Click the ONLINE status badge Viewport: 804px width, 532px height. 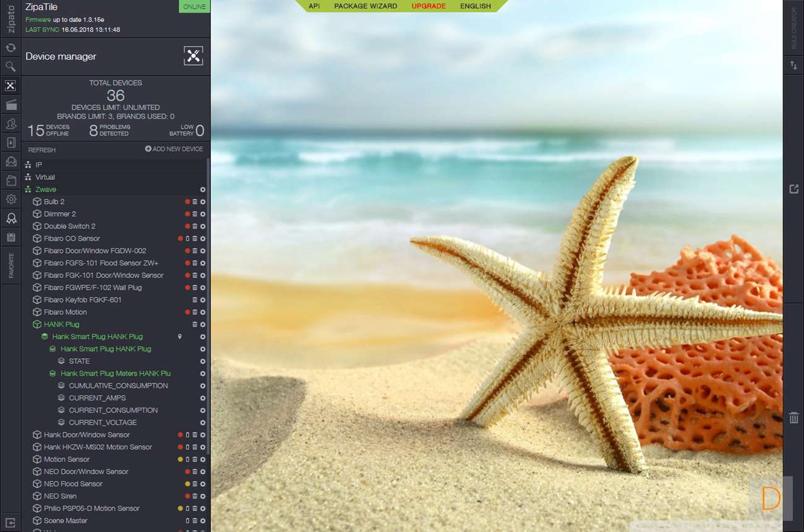194,7
